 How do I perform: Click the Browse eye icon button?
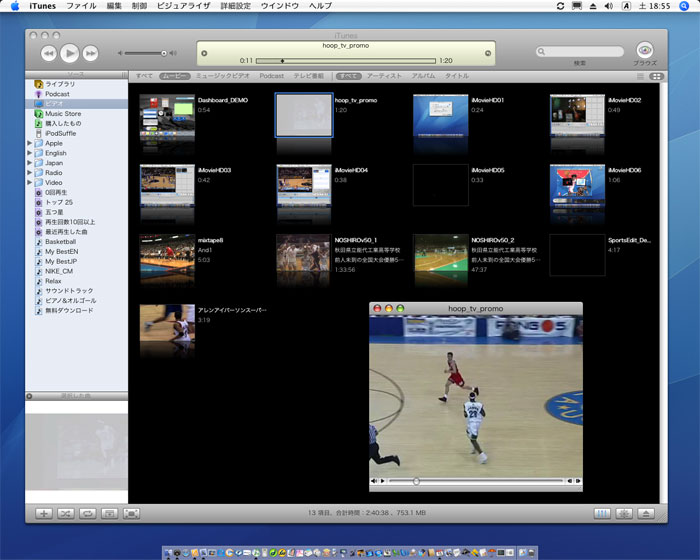(645, 50)
